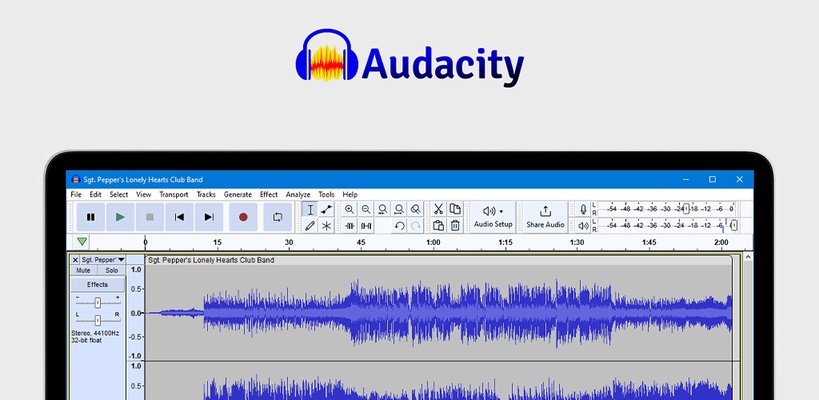Select the Draw pencil tool
This screenshot has width=819, height=400.
pyautogui.click(x=310, y=226)
